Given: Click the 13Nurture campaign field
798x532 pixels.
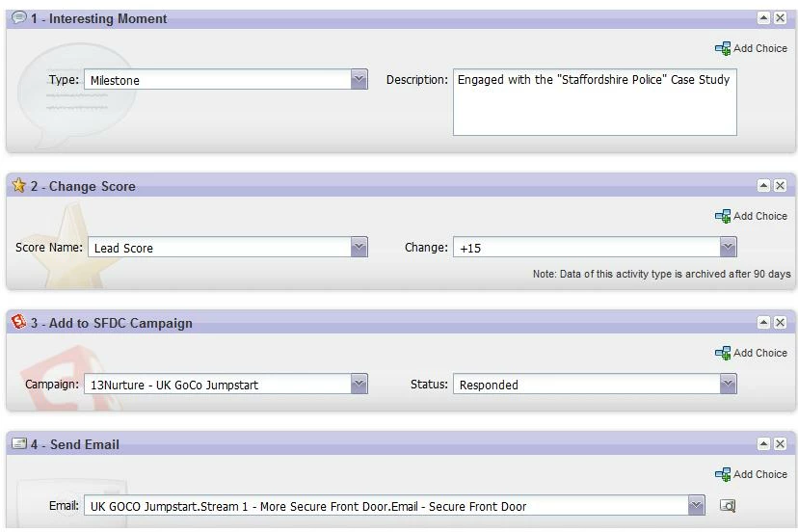Looking at the screenshot, I should click(217, 385).
